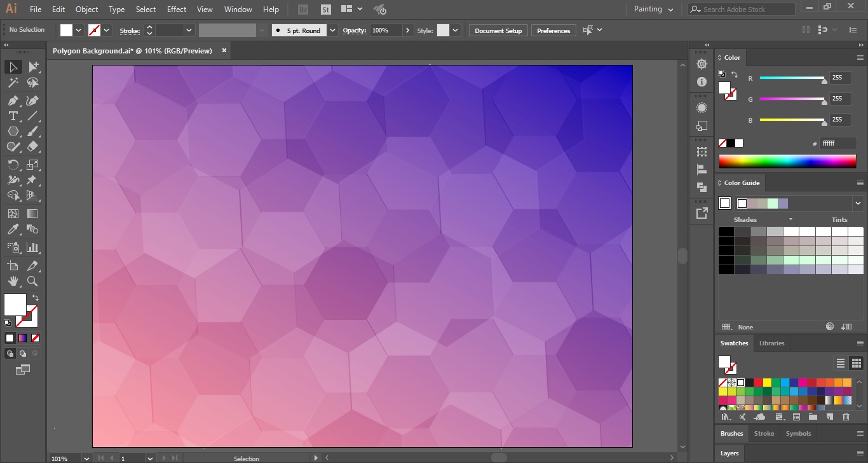Select the Hand tool

13,281
